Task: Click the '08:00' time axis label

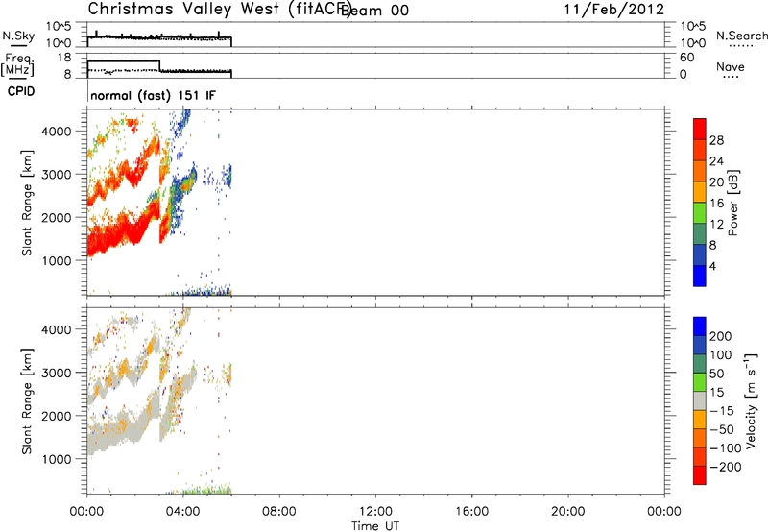Action: pos(279,512)
